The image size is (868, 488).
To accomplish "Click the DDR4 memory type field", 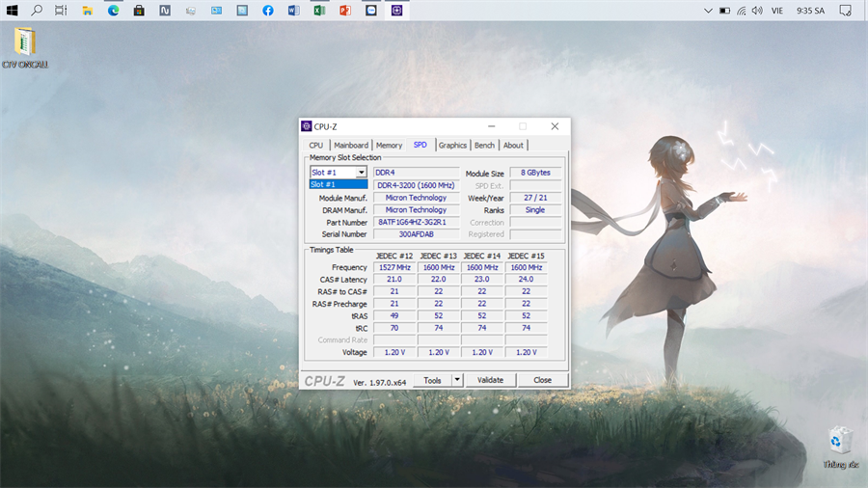I will (417, 173).
